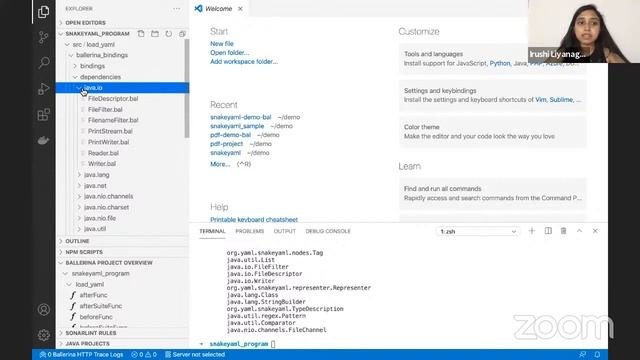Collapse the java.io folder
This screenshot has width=640, height=360.
point(122,87)
